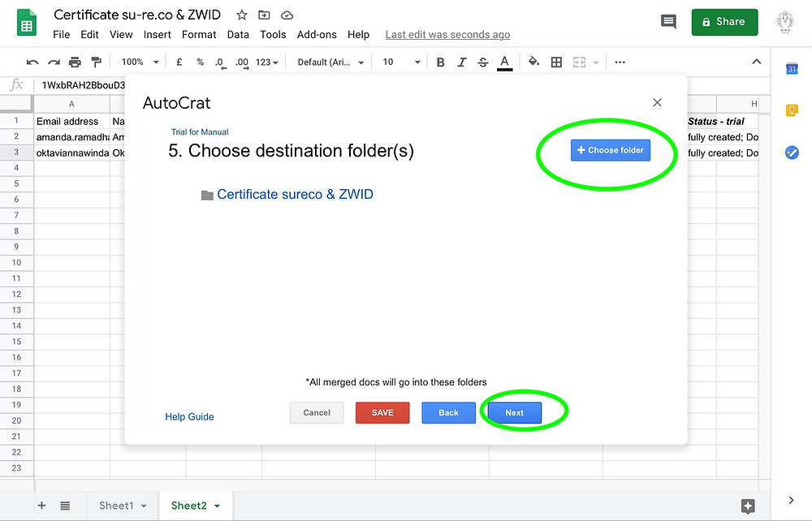
Task: Open the Sheet2 tab dropdown arrow
Action: coord(218,506)
